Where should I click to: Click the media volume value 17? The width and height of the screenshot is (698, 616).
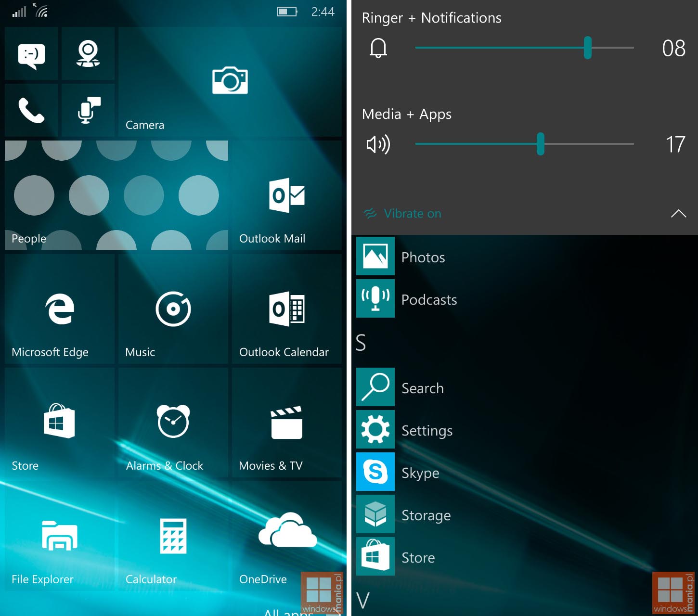(x=675, y=144)
